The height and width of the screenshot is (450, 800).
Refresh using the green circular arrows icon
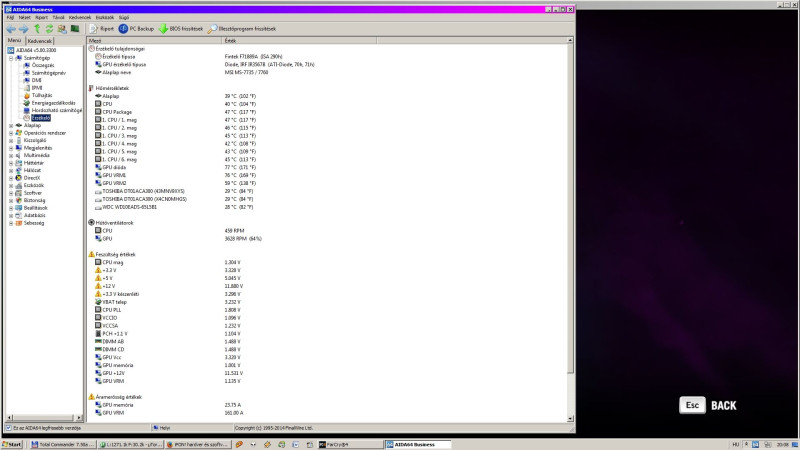(x=49, y=29)
